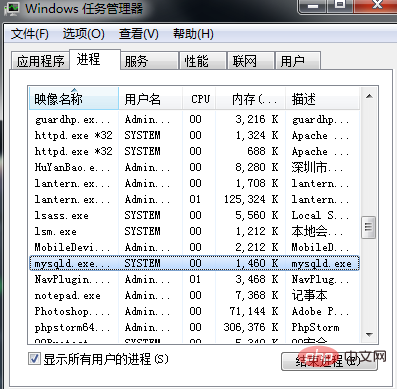
Task: Toggle show processes from all users checkbox
Action: [34, 359]
